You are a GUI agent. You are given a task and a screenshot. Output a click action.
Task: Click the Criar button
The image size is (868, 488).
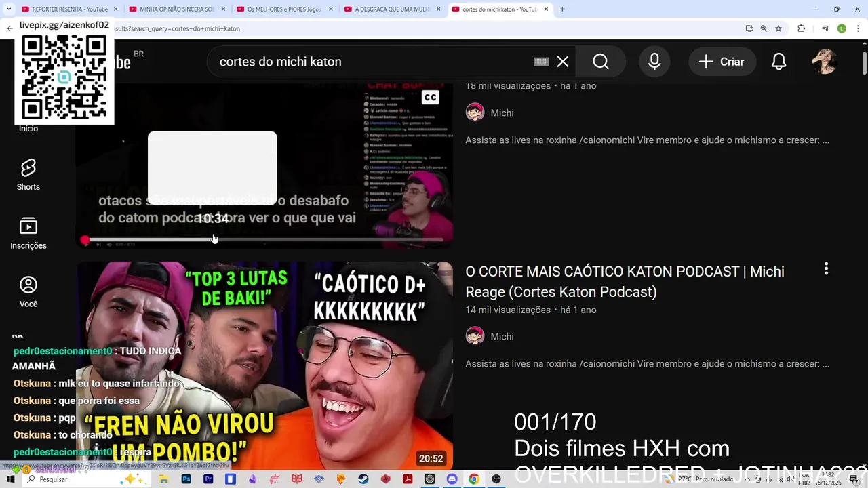(722, 62)
